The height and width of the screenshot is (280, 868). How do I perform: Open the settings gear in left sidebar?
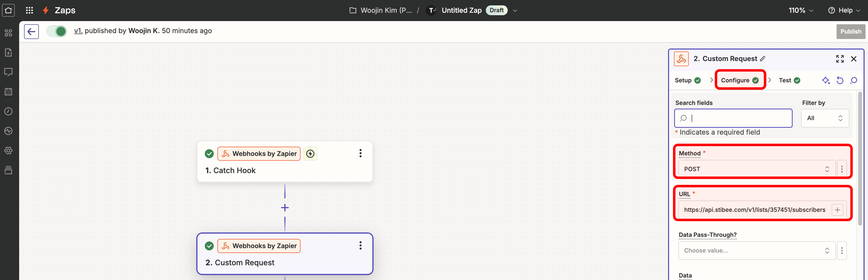(x=8, y=150)
